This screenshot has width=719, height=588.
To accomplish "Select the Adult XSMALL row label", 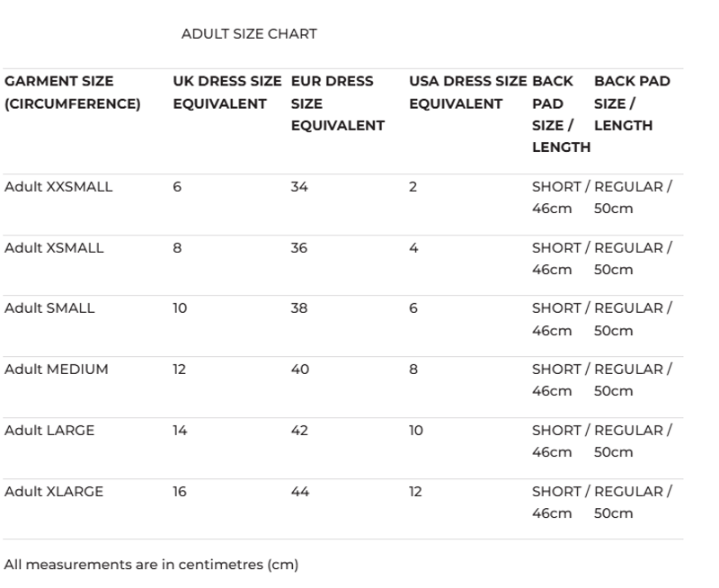I will point(54,248).
